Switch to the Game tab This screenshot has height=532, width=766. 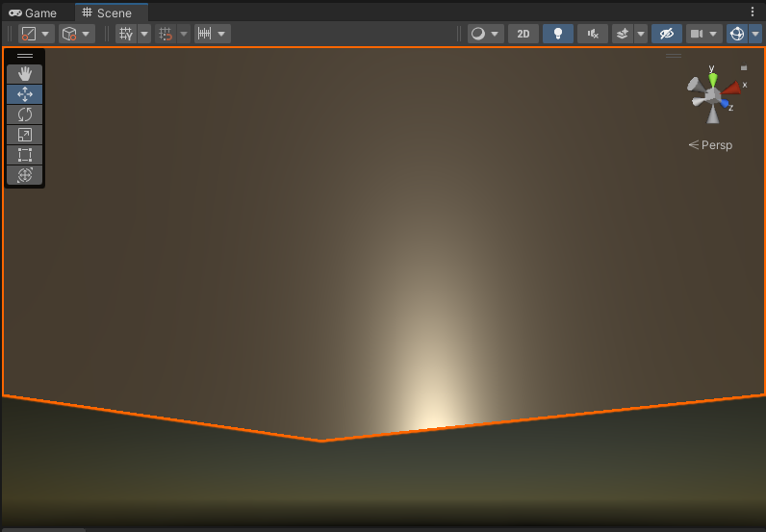[x=33, y=13]
